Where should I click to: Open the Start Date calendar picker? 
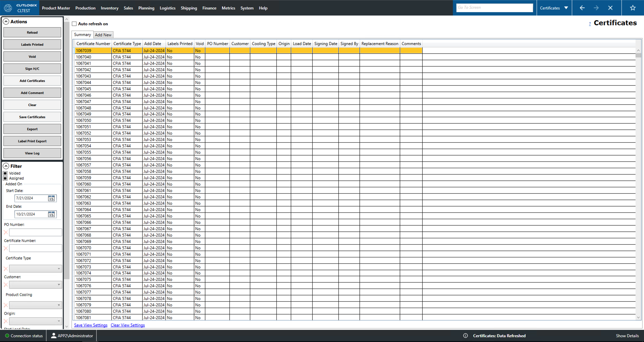(51, 198)
